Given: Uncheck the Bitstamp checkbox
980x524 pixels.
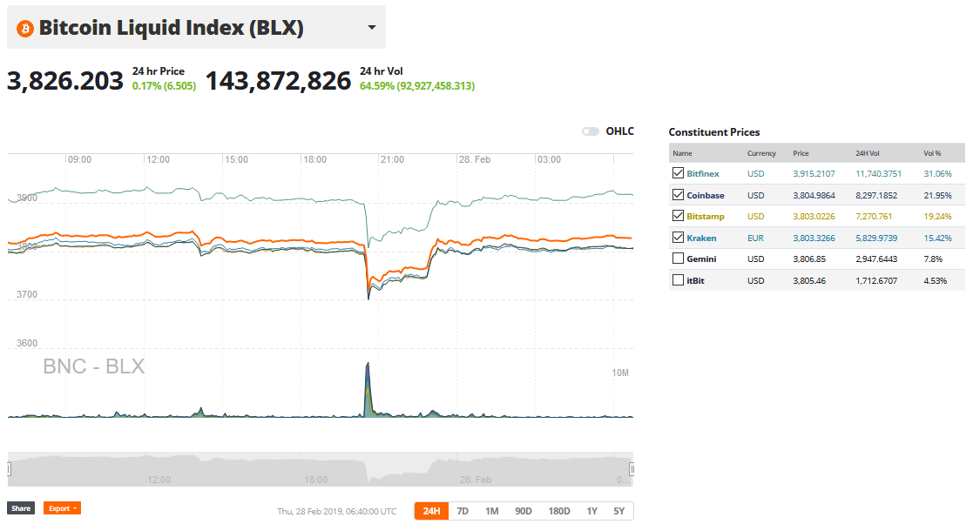Looking at the screenshot, I should click(x=678, y=216).
